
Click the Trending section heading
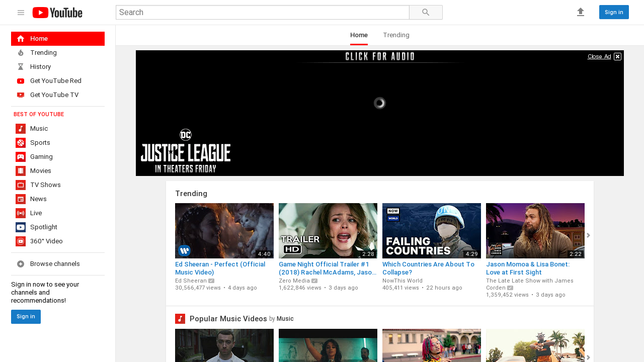(x=191, y=194)
